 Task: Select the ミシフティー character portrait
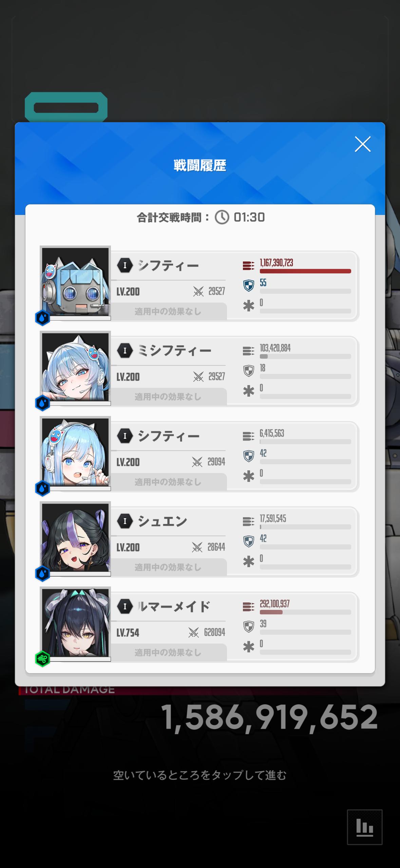pyautogui.click(x=75, y=368)
